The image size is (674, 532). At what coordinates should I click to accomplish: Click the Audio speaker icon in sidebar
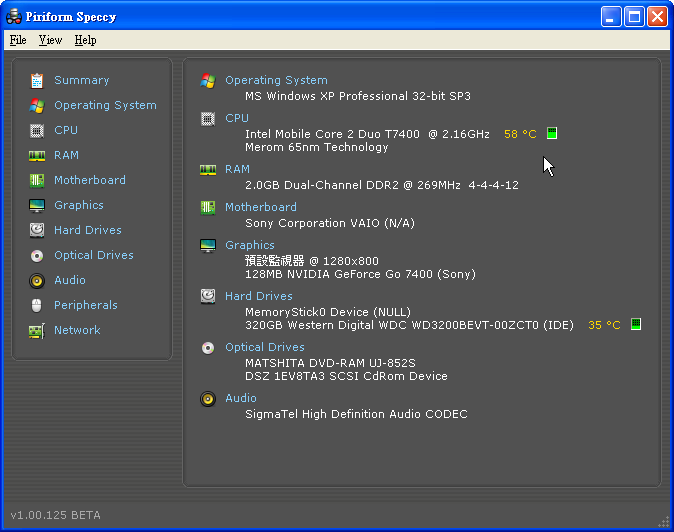pyautogui.click(x=37, y=281)
